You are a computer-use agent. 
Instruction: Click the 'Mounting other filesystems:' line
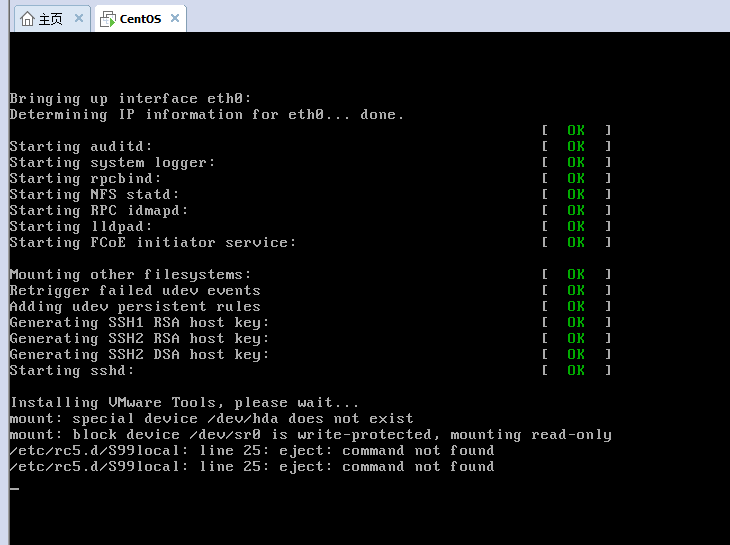pos(130,275)
